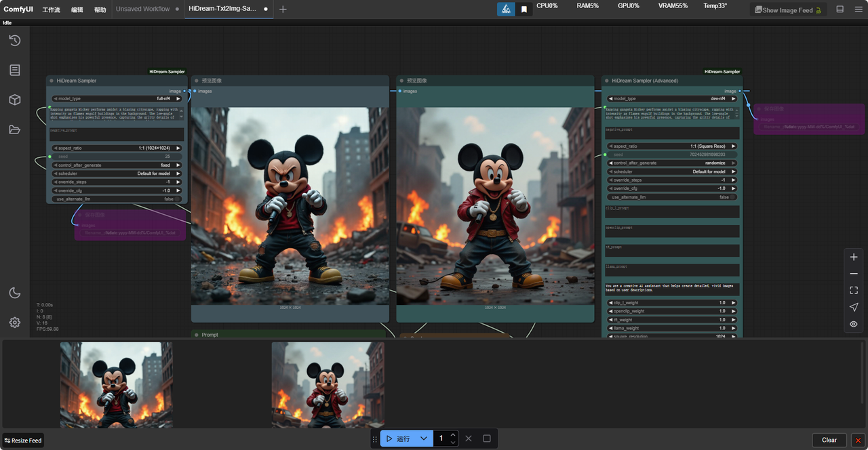Open settings gear in sidebar
The image size is (868, 450).
click(15, 323)
